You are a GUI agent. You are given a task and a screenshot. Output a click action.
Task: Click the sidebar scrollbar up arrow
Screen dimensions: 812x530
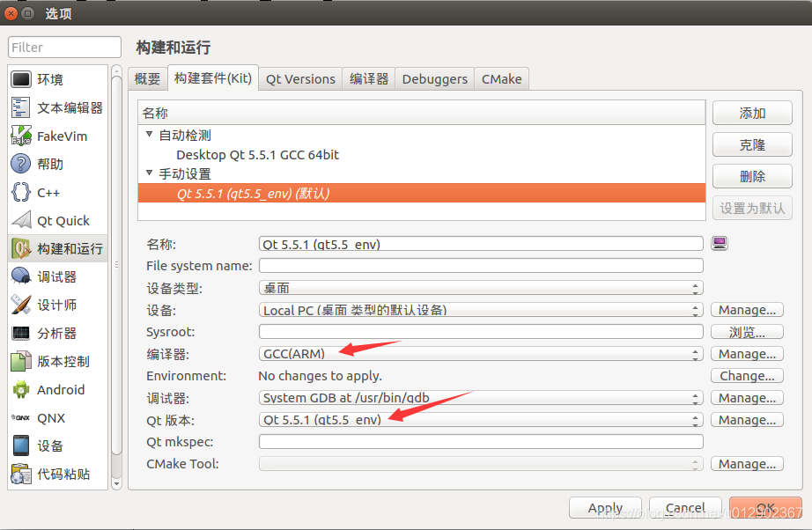point(116,70)
